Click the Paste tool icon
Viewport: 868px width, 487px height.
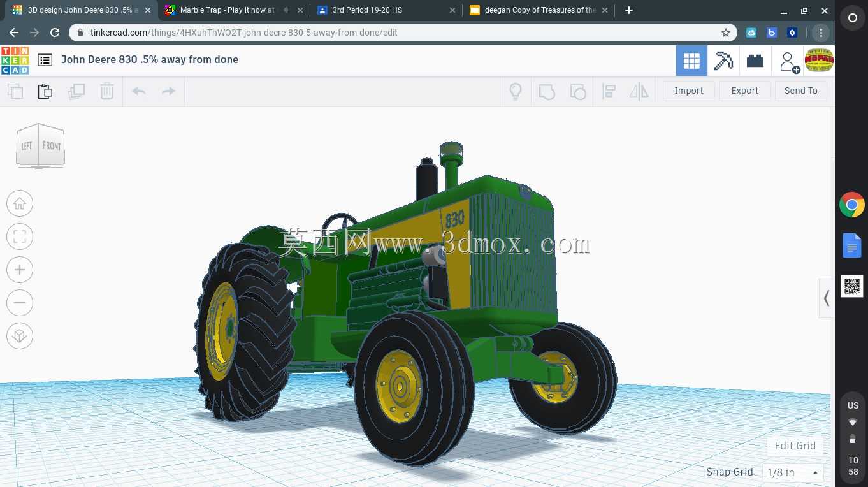(45, 91)
